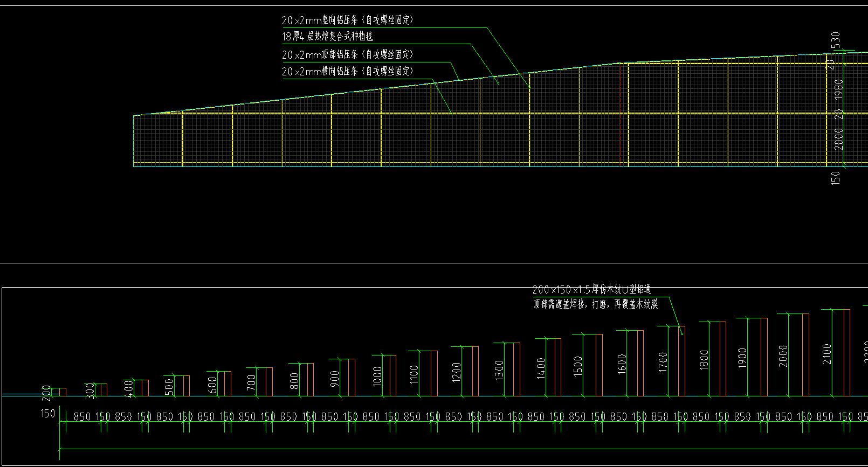Image resolution: width=868 pixels, height=467 pixels.
Task: Select the 20x2mm顶部铝压条 annotation text
Action: pyautogui.click(x=347, y=54)
